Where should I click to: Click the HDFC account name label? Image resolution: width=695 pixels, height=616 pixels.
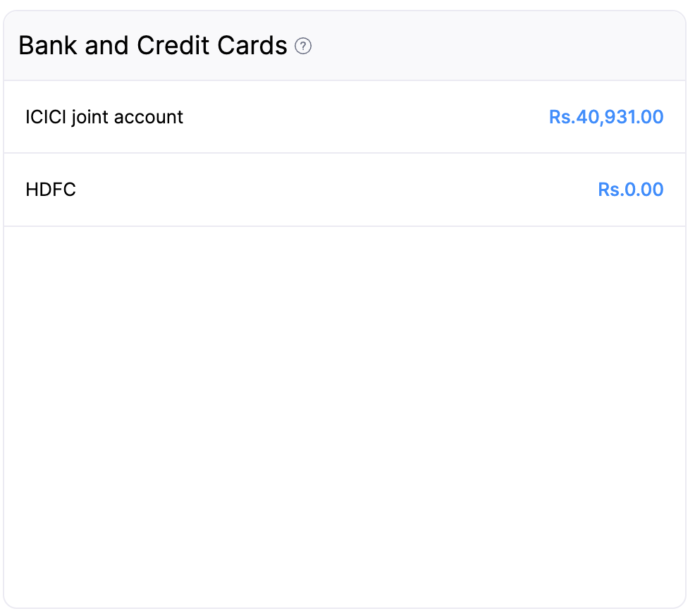click(x=51, y=190)
